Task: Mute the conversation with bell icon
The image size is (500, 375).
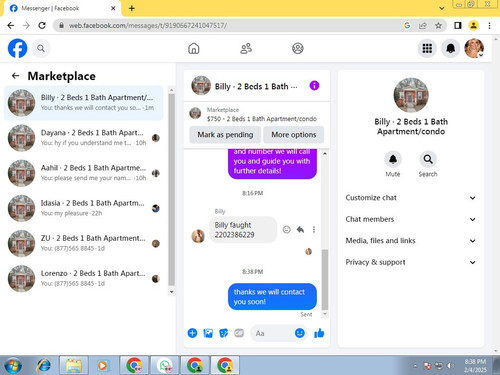Action: tap(393, 159)
